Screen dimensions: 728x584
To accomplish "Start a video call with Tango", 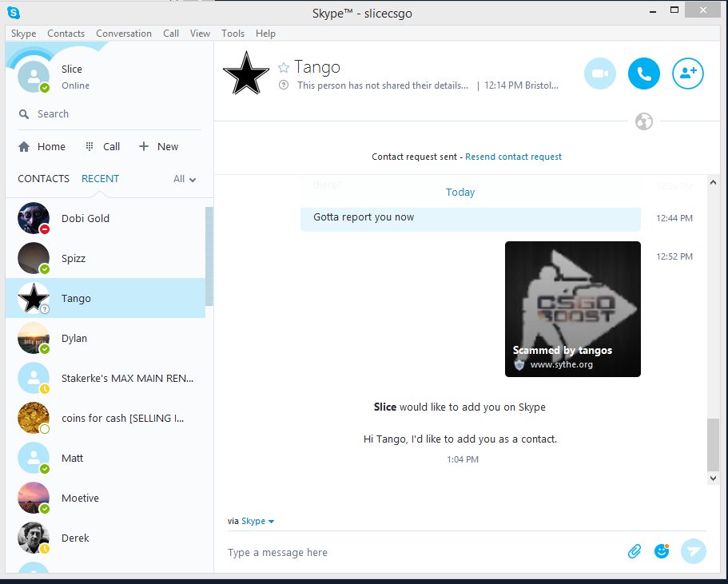I will click(600, 73).
